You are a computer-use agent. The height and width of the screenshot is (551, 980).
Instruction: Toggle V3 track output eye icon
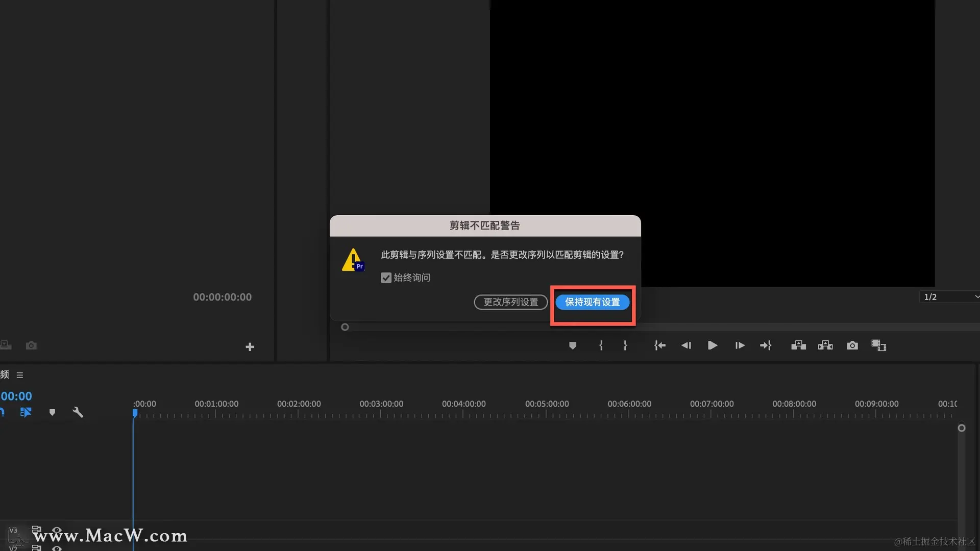pos(57,530)
